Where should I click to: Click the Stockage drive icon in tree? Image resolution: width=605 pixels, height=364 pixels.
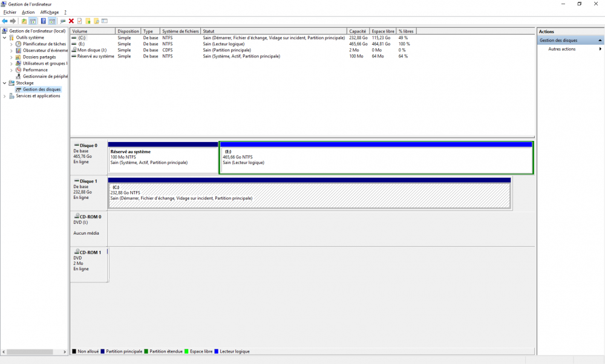point(11,83)
